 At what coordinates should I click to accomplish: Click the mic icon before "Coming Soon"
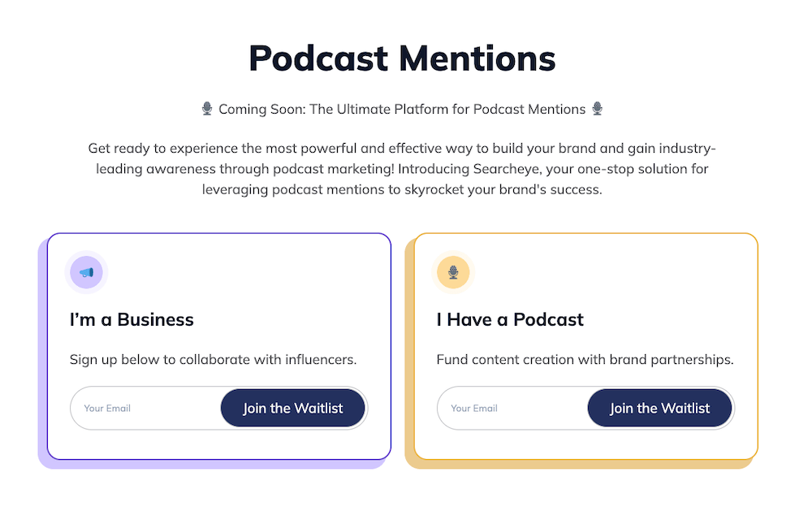pyautogui.click(x=206, y=108)
